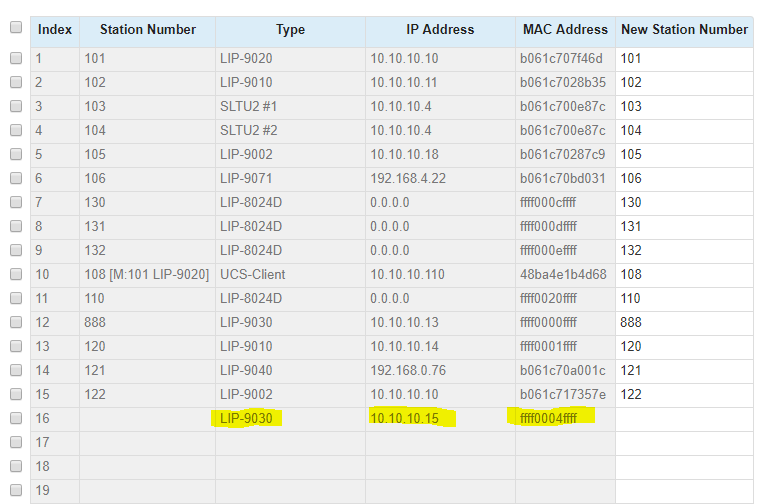
Task: Edit New Station Number field showing 110
Action: click(684, 299)
